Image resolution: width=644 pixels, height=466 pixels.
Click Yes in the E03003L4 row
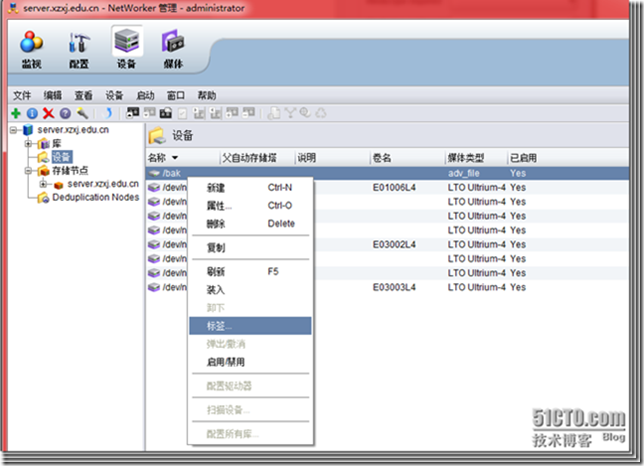point(518,287)
